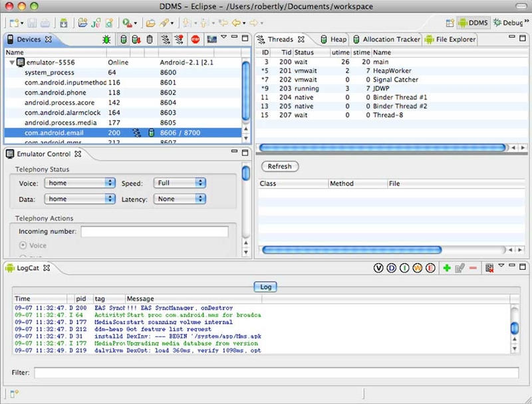Screen dimensions: 532x404
Task: Switch to the Debug perspective
Action: pos(509,23)
